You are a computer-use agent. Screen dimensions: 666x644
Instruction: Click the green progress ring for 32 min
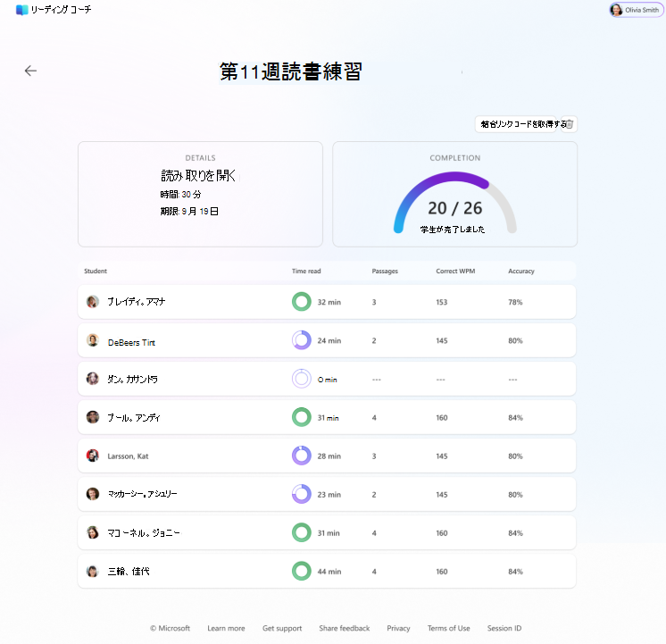coord(302,302)
